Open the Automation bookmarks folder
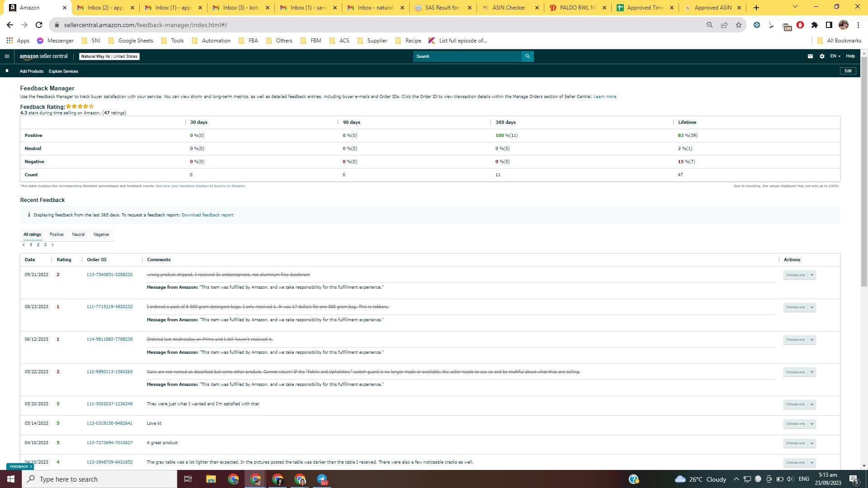This screenshot has height=488, width=868. tap(211, 41)
